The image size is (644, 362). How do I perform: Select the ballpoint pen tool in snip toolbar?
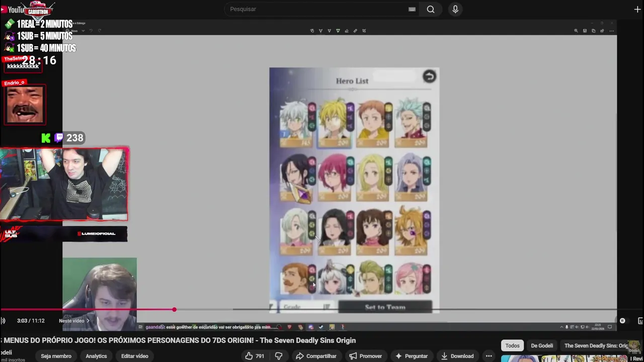(x=320, y=31)
